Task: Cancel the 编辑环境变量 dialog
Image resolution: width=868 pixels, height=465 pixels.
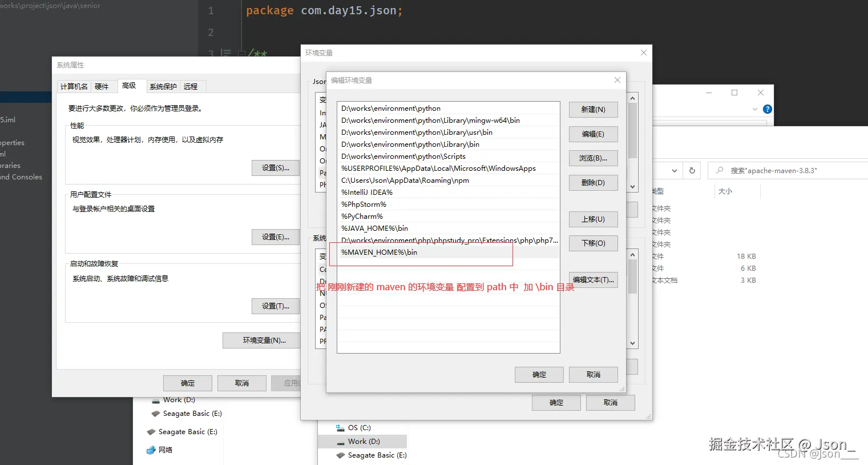Action: pos(594,375)
